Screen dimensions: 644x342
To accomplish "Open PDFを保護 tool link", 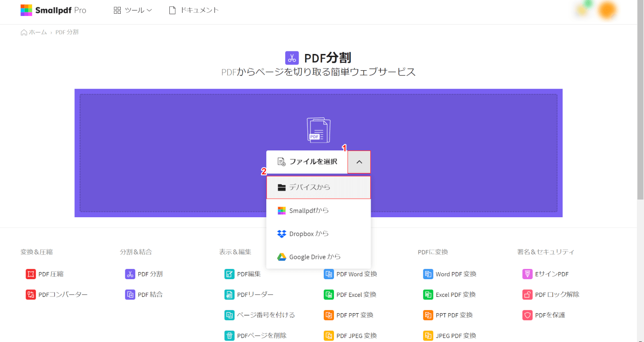I will coord(550,315).
